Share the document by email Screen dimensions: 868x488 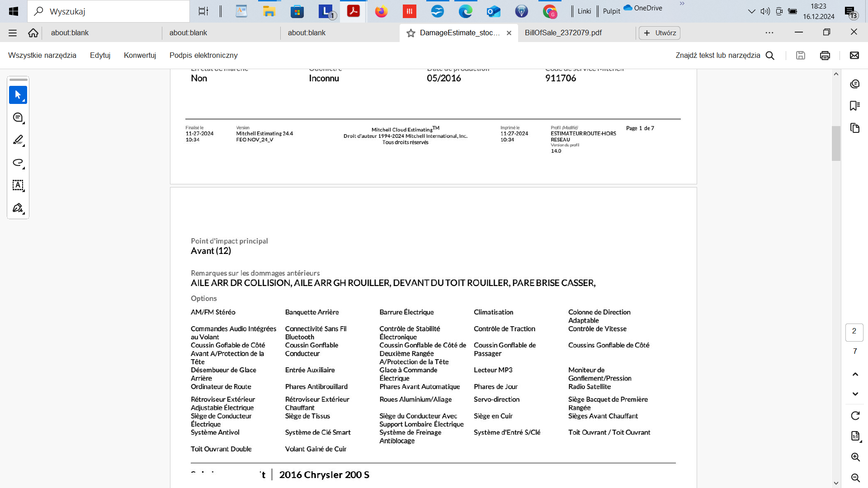point(854,55)
